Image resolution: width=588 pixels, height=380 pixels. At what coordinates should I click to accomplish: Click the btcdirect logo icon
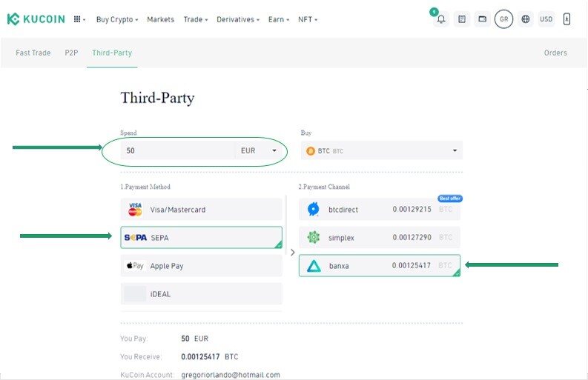[x=313, y=209]
